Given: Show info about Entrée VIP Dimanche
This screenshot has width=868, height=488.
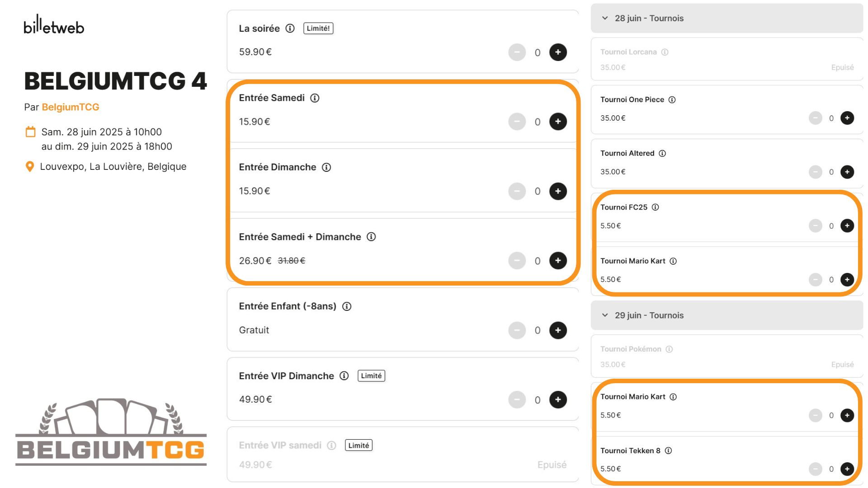Looking at the screenshot, I should point(344,376).
